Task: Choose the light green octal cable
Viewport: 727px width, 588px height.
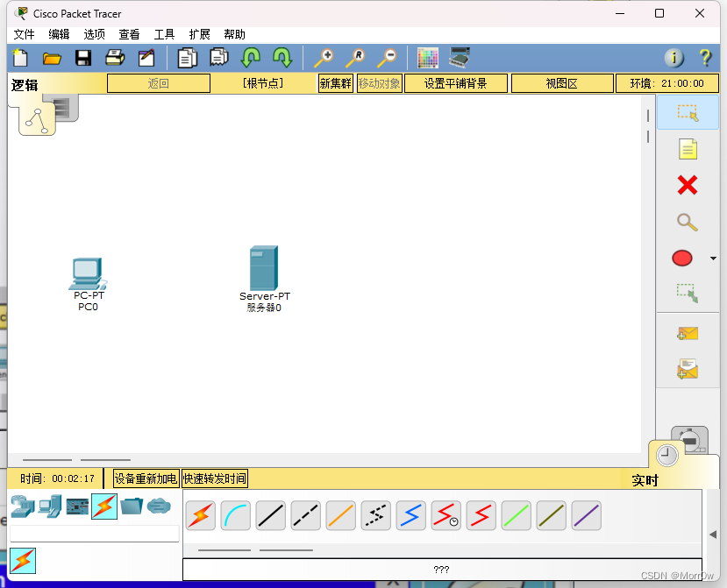Action: point(516,515)
